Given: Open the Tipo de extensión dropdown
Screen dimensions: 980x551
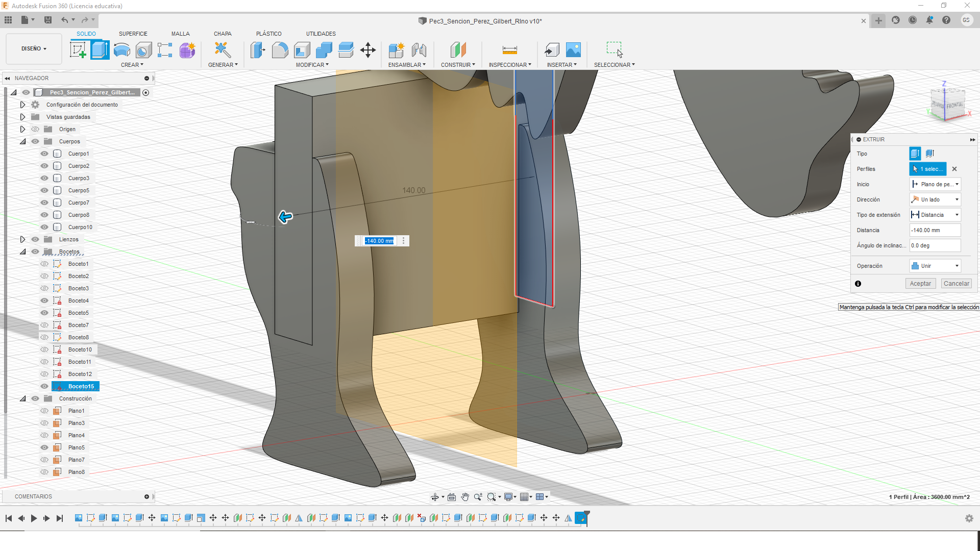Looking at the screenshot, I should [x=935, y=215].
